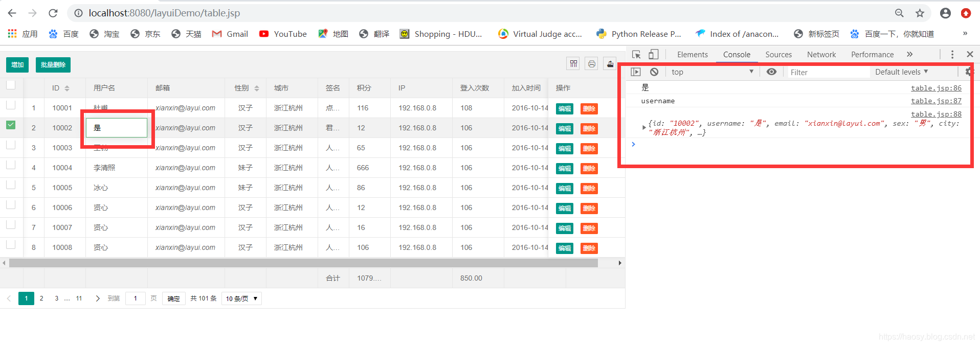Screen dimensions: 980x346
Task: Open the Chrome profile avatar icon
Action: [x=945, y=13]
